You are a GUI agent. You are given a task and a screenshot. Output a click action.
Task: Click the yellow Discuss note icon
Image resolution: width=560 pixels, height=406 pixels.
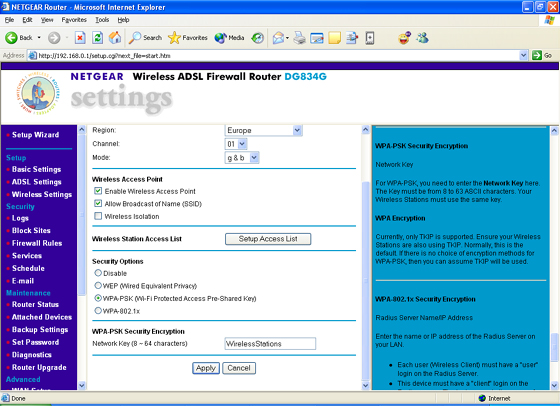click(334, 37)
